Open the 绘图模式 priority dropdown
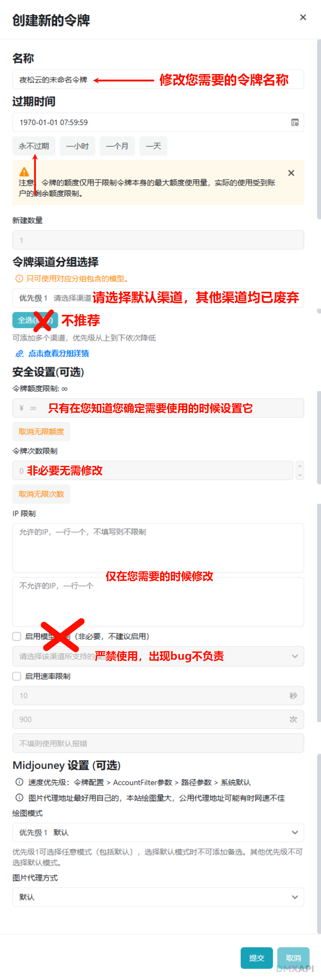 158,832
